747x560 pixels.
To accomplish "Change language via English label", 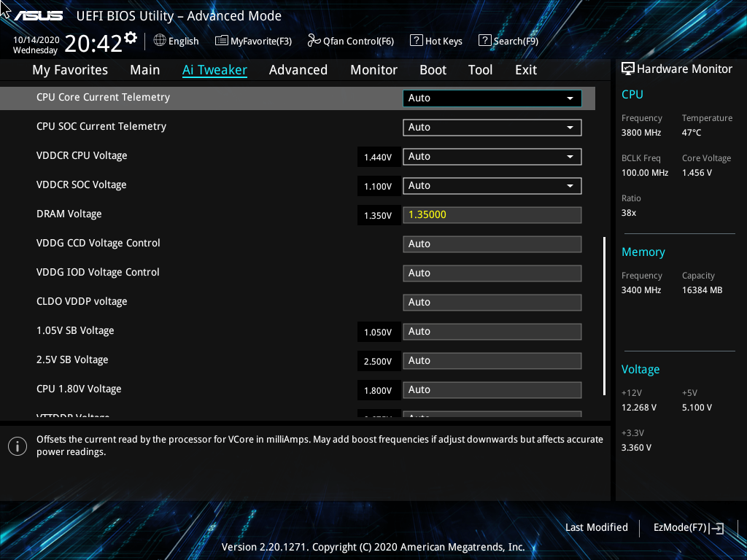I will tap(183, 42).
